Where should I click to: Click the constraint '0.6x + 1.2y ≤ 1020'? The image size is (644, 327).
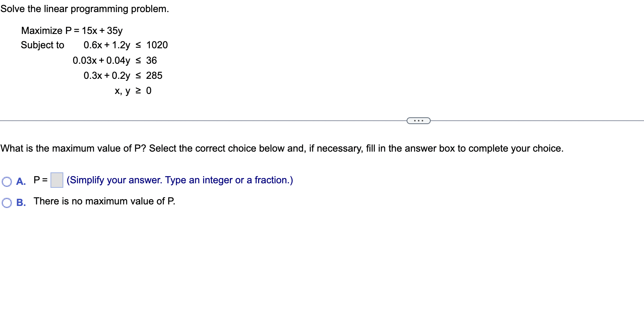point(125,45)
